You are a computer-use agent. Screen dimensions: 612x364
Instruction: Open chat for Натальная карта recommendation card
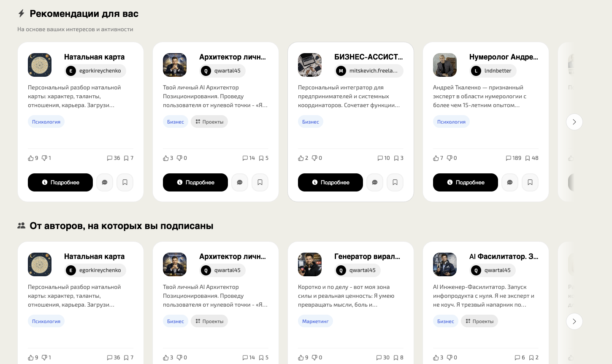point(105,183)
